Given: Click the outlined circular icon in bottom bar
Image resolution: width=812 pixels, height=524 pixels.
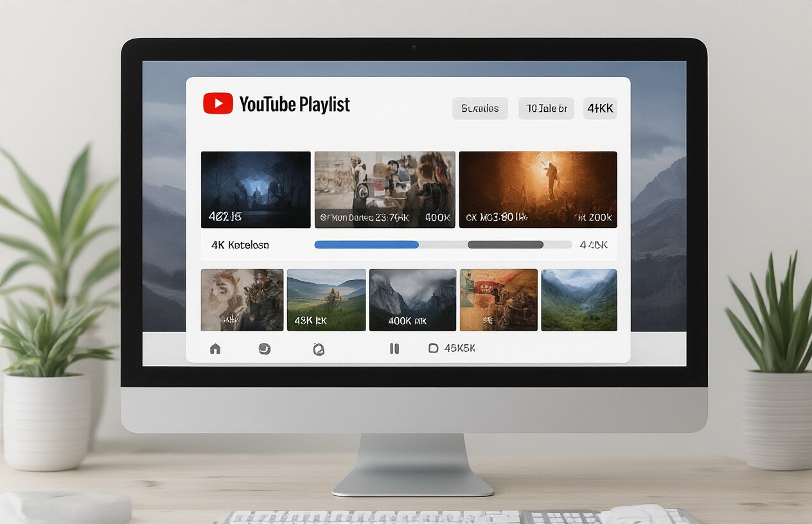Looking at the screenshot, I should pos(318,349).
